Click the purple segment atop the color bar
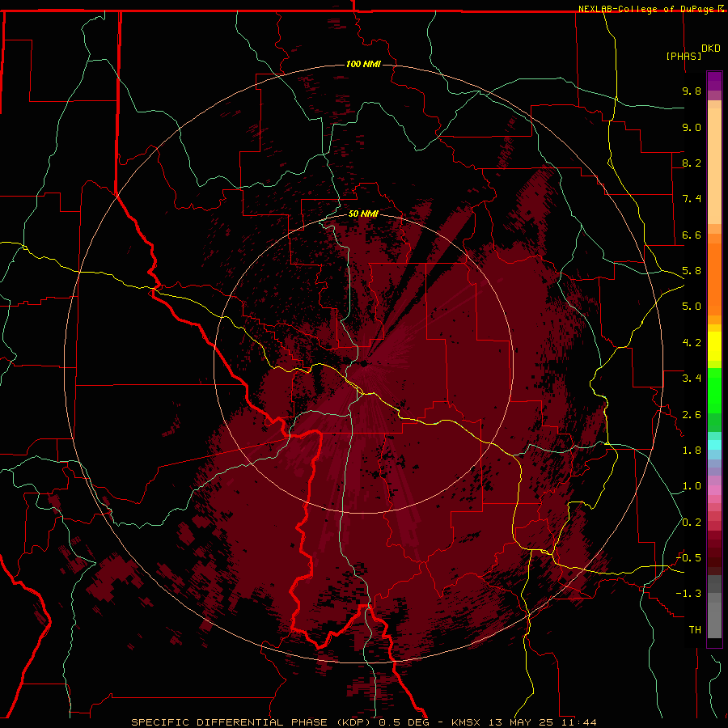Screen dimensions: 728x728 tap(714, 81)
